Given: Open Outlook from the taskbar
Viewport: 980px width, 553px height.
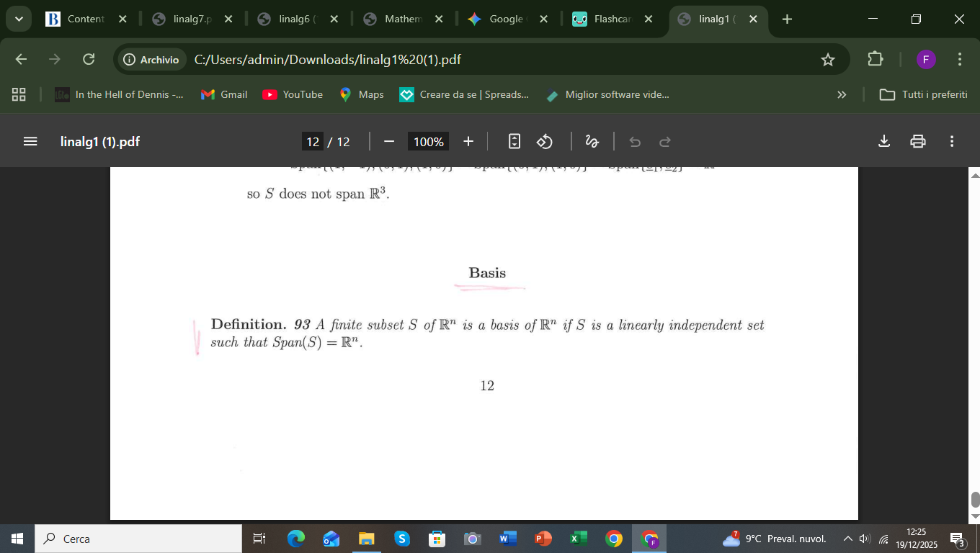Looking at the screenshot, I should [331, 539].
